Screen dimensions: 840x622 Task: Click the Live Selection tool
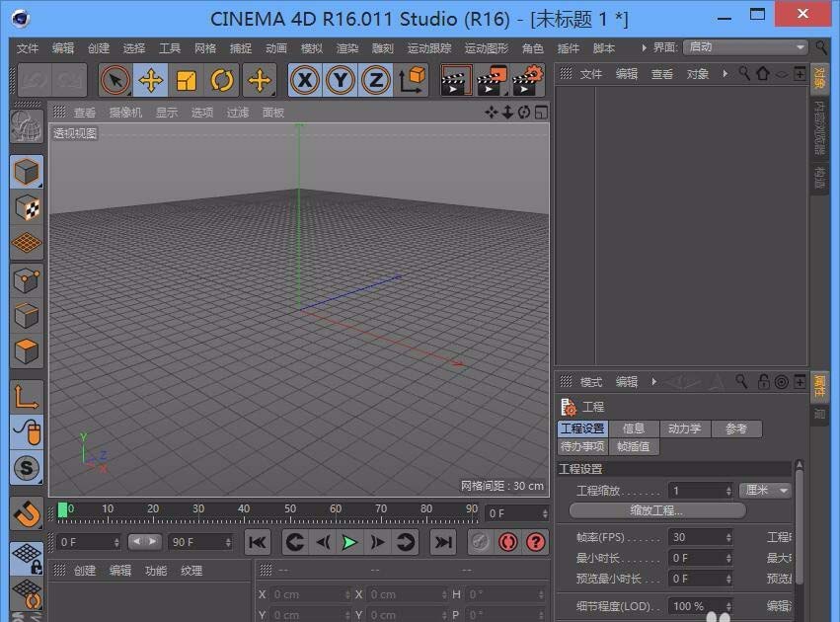(x=115, y=80)
